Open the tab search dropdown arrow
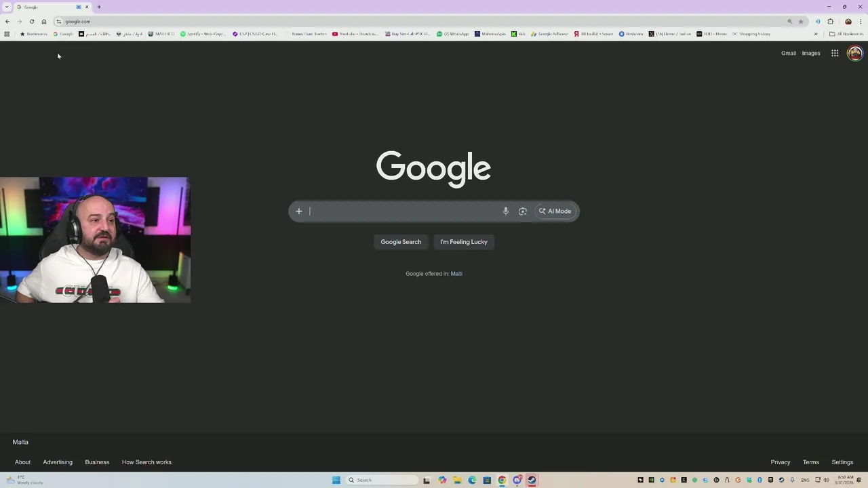This screenshot has height=488, width=868. tap(7, 7)
